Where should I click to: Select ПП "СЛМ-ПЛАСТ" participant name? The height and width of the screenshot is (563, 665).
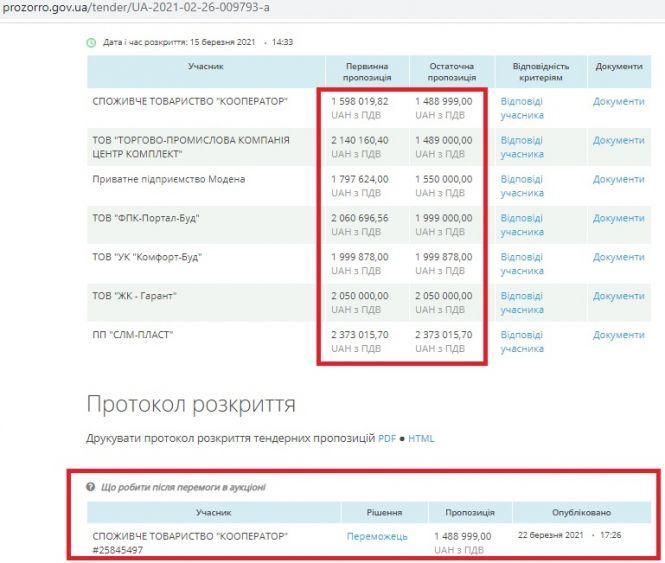133,335
